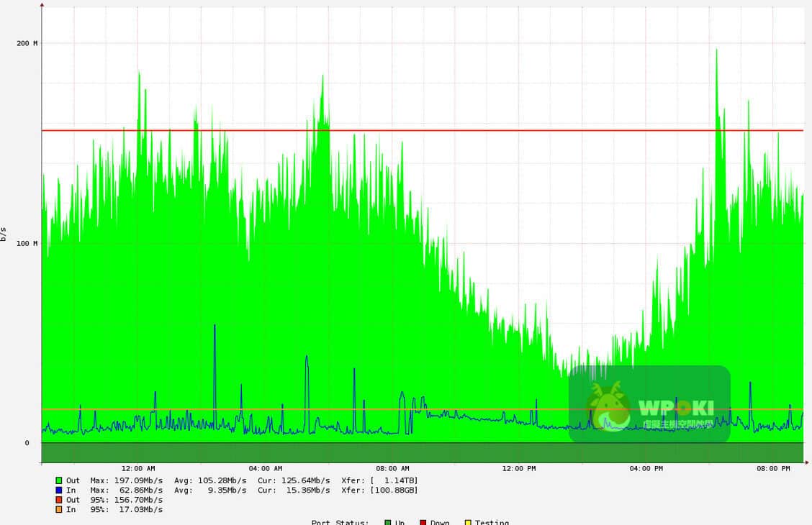Click the b/s vertical axis title
Image resolution: width=812 pixels, height=525 pixels.
point(4,234)
